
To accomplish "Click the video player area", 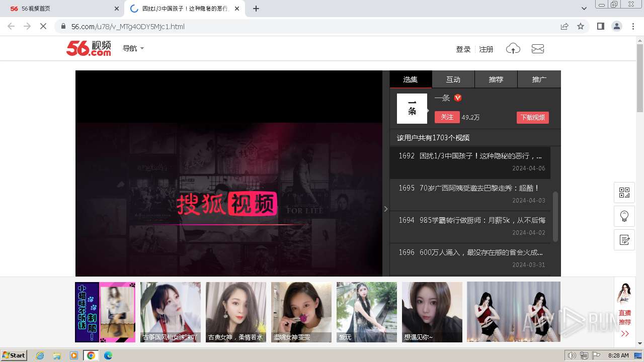I will (229, 173).
